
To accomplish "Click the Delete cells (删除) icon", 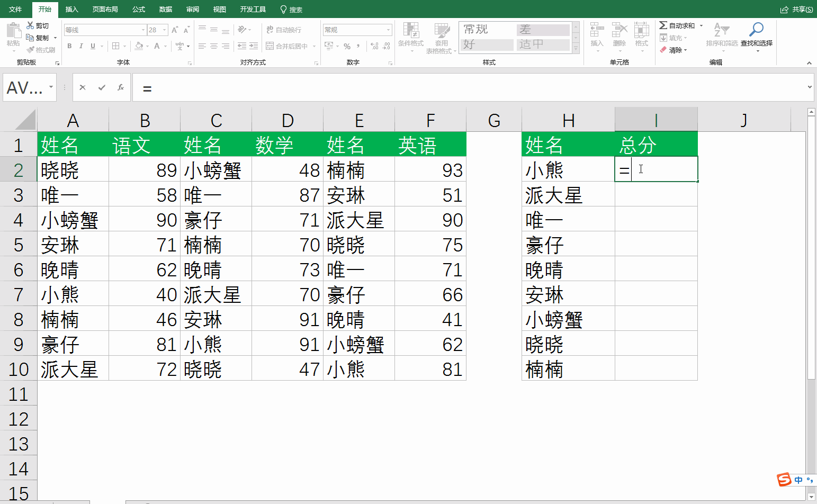I will 619,30.
